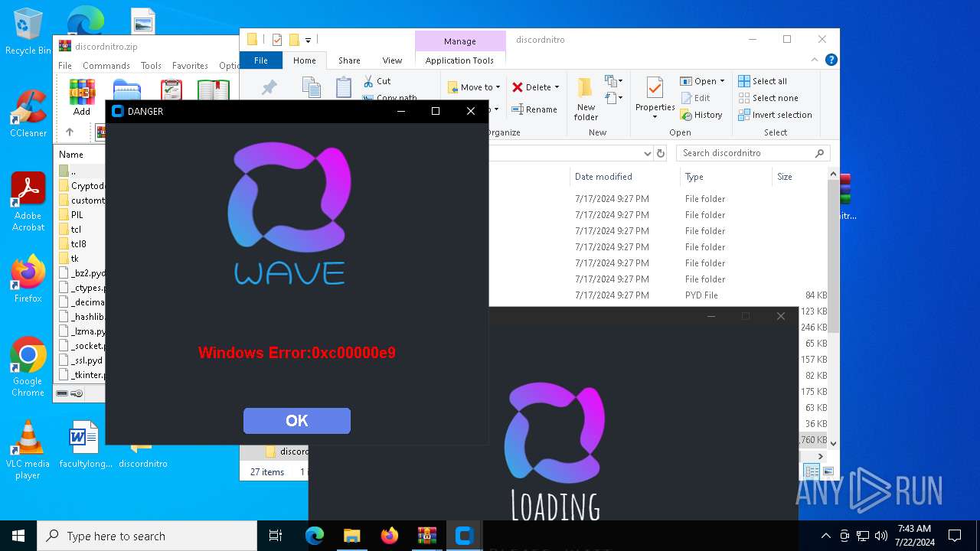Open the WinRAR Favorites menu

click(x=190, y=66)
